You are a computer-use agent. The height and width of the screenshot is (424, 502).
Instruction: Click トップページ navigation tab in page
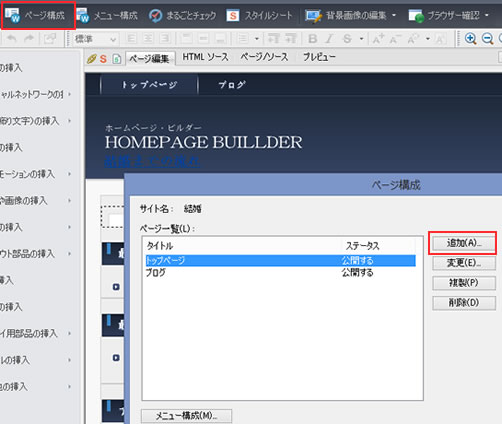[x=149, y=85]
